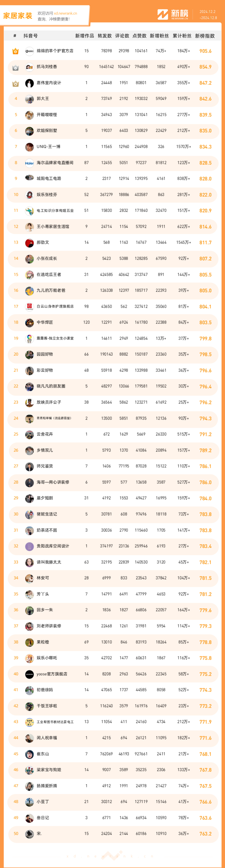Open the xd.newrank.cn link
The image size is (225, 868).
(65, 14)
